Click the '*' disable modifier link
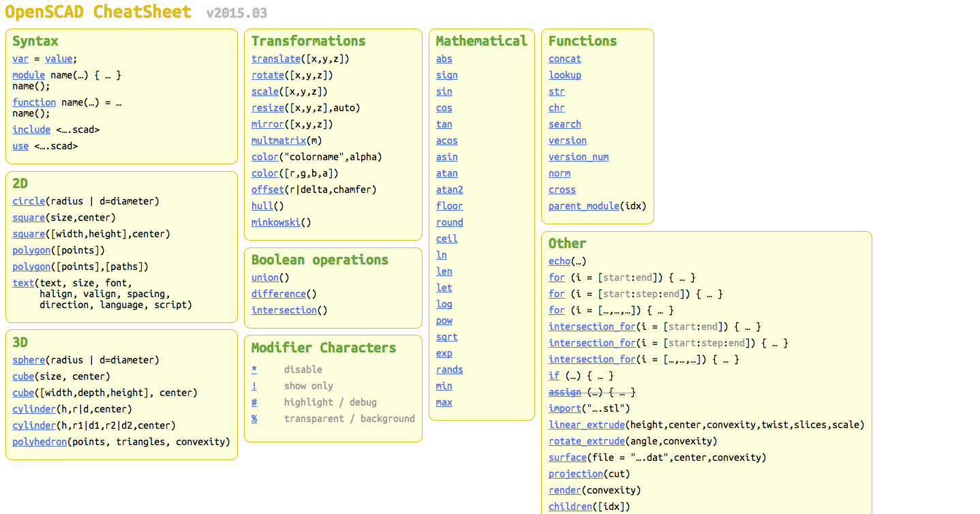 [254, 369]
